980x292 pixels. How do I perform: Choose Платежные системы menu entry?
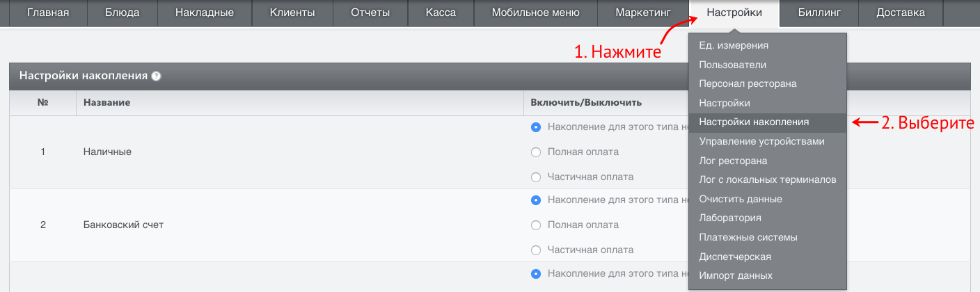pyautogui.click(x=768, y=237)
